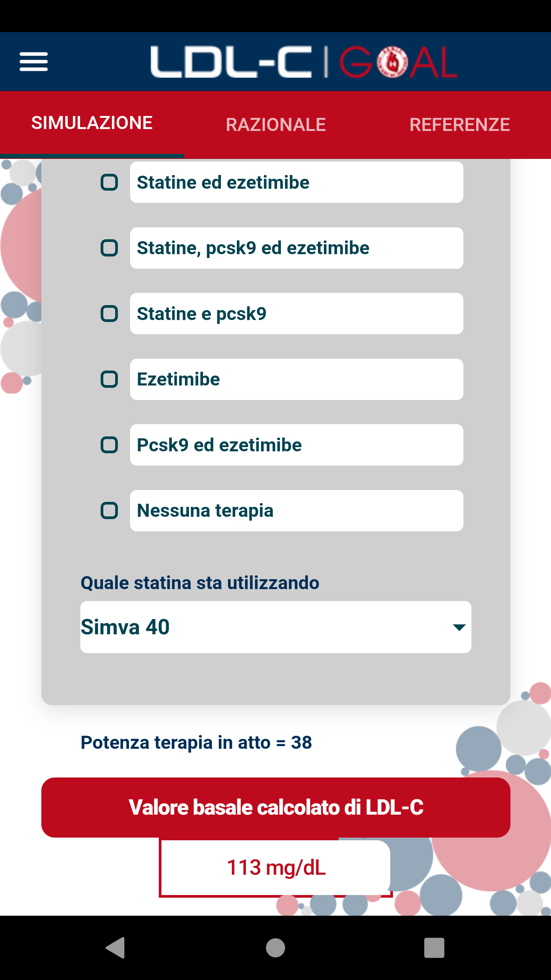Mark the Nessuna terapia checkbox
Viewport: 551px width, 980px height.
coord(109,511)
